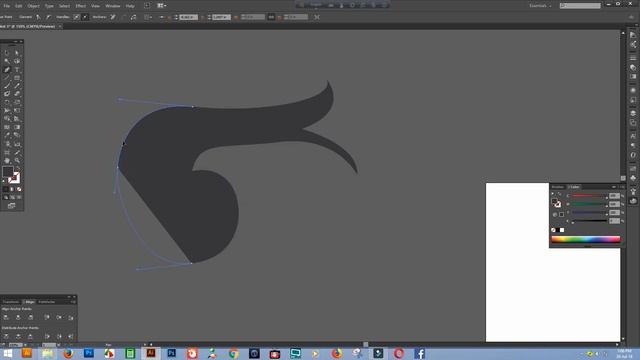Enable Draw Normal mode
Viewport: 640px width, 360px height.
[6, 197]
